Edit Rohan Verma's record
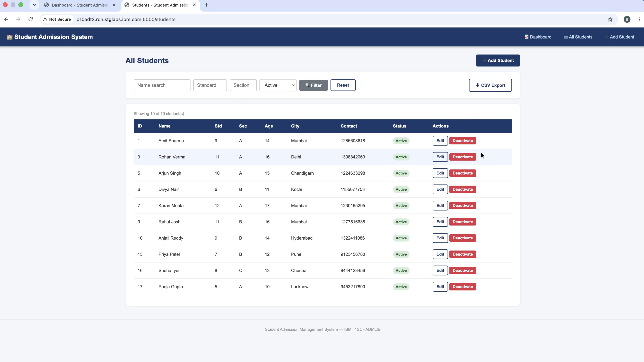 [x=440, y=157]
